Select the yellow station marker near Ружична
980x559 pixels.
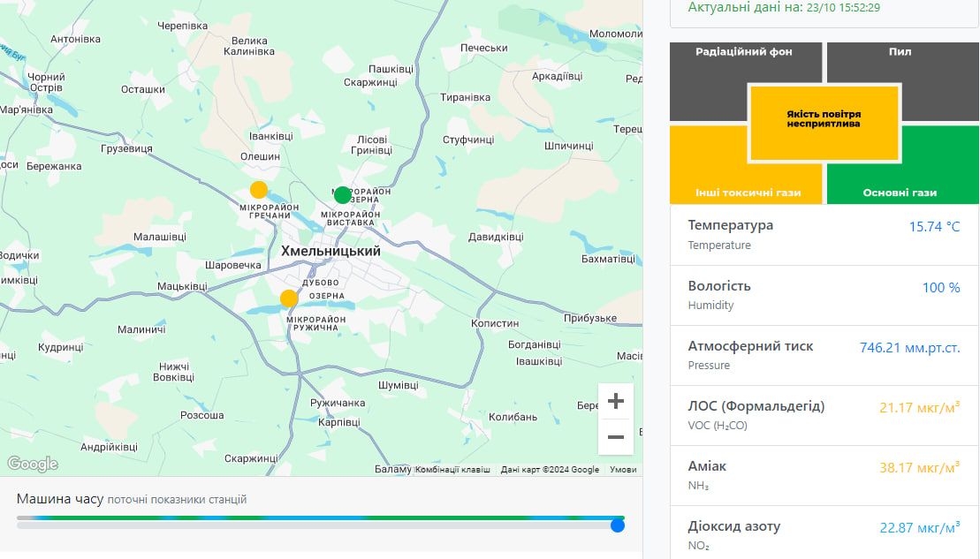[289, 298]
